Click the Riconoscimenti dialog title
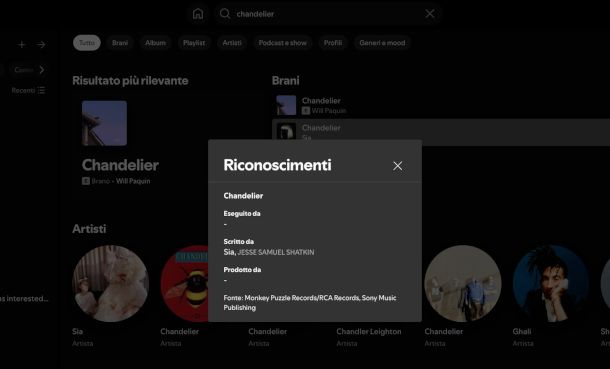Screen dimensions: 610x369 point(277,165)
